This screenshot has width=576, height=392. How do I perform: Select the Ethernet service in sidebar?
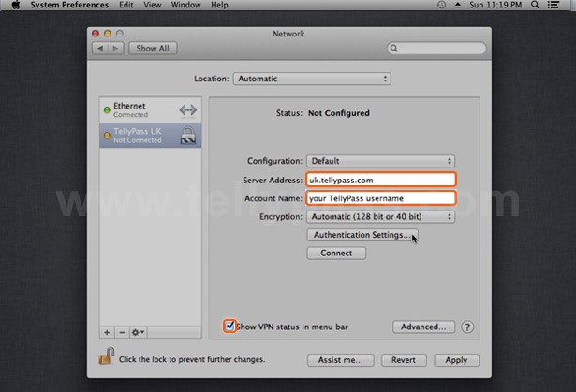pyautogui.click(x=150, y=109)
